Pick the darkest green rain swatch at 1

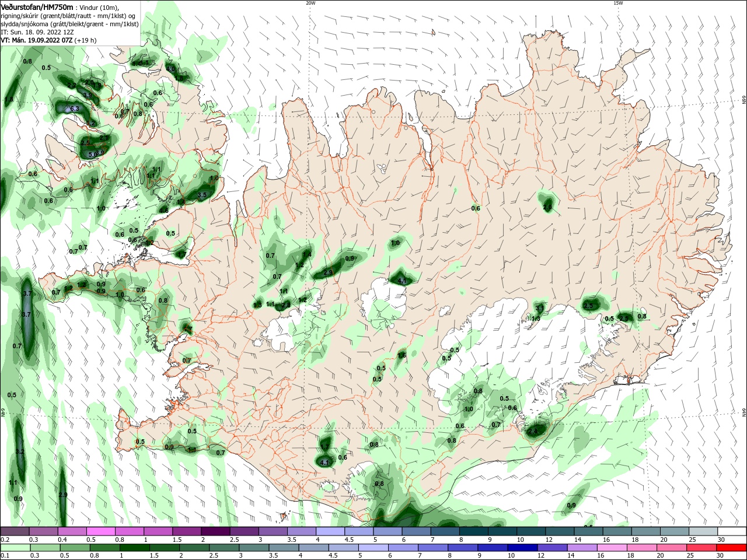(134, 548)
